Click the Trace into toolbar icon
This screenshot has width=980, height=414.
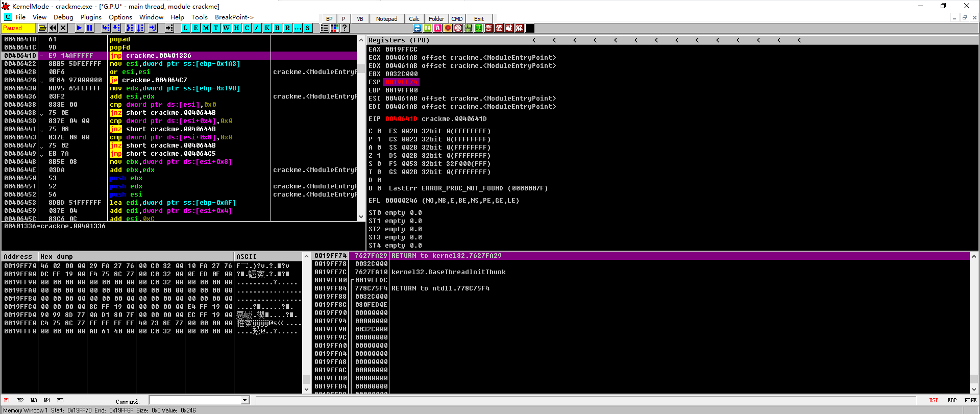point(130,28)
